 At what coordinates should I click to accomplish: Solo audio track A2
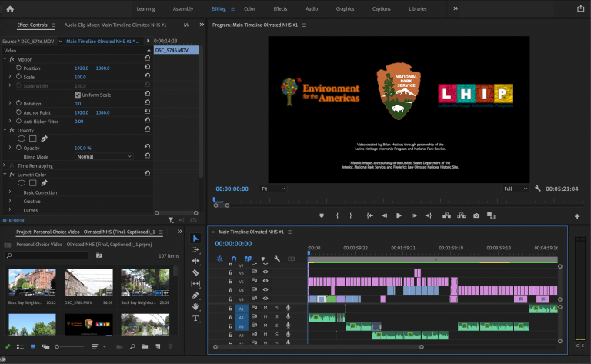(277, 316)
